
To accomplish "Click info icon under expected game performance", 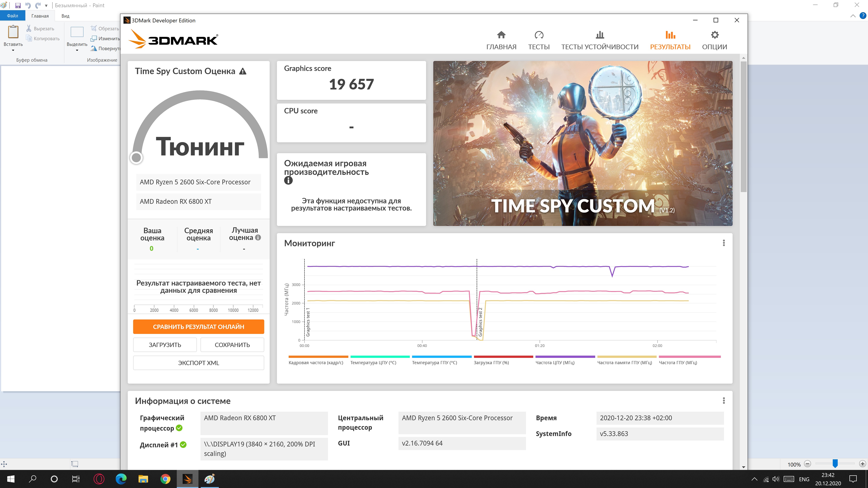I will pos(288,181).
